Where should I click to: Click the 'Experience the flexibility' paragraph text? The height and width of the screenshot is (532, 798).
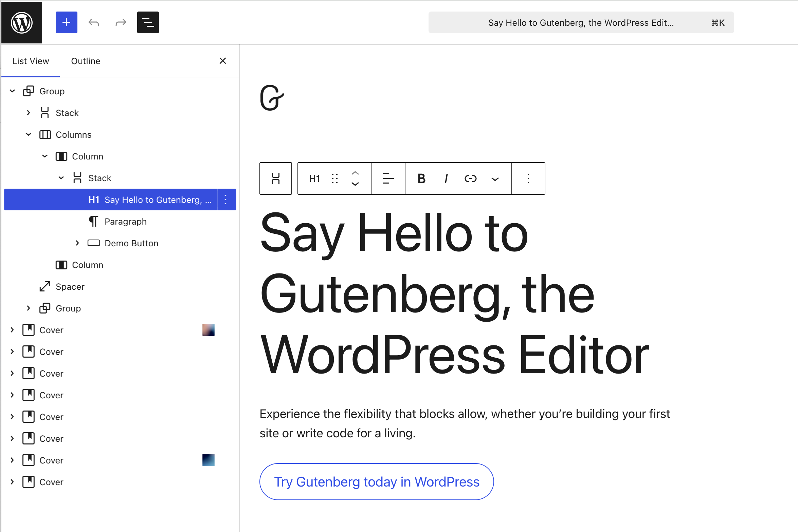[x=465, y=423]
